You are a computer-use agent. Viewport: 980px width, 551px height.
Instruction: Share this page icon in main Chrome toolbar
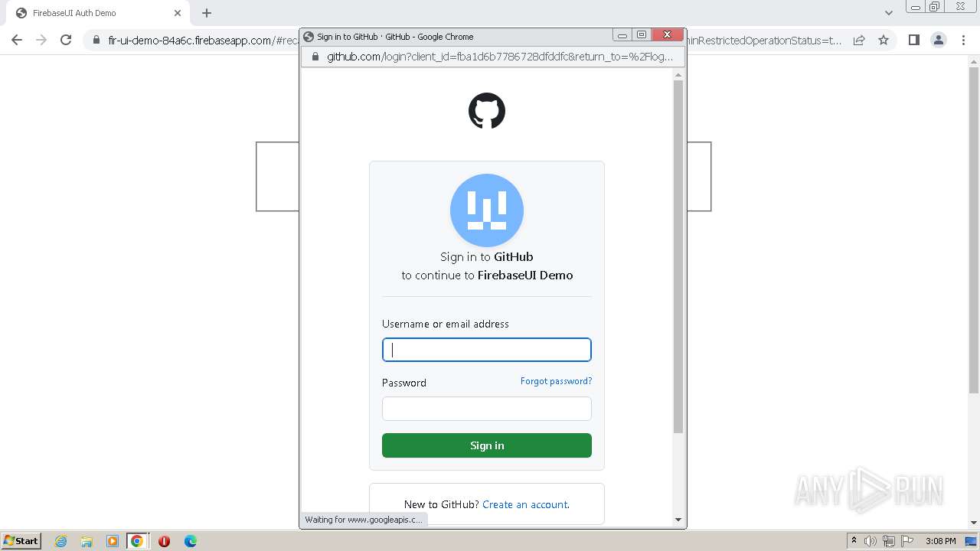(x=859, y=40)
